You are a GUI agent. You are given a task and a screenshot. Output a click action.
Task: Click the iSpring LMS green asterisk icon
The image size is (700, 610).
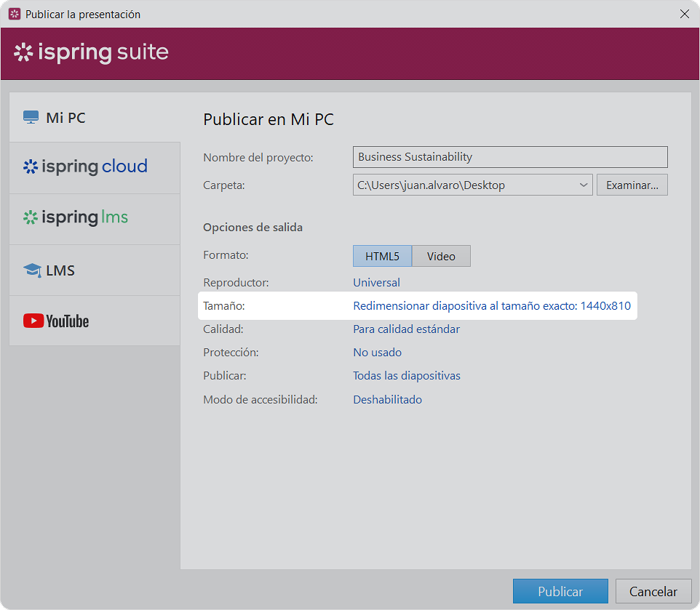coord(31,217)
